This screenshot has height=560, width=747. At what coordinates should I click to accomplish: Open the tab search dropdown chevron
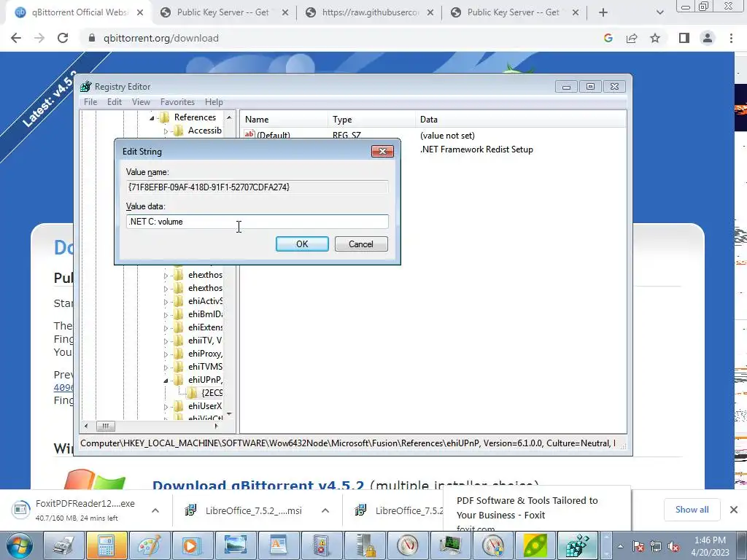tap(659, 13)
